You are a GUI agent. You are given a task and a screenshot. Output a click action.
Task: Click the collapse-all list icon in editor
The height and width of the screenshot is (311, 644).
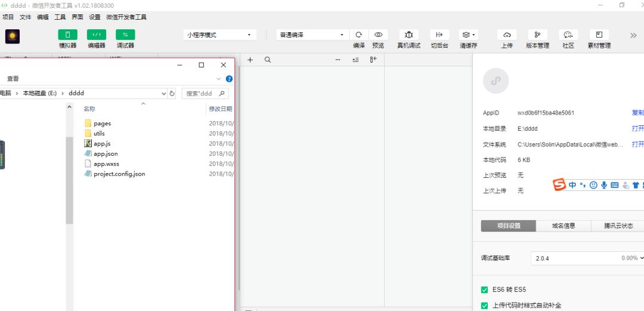click(x=355, y=60)
